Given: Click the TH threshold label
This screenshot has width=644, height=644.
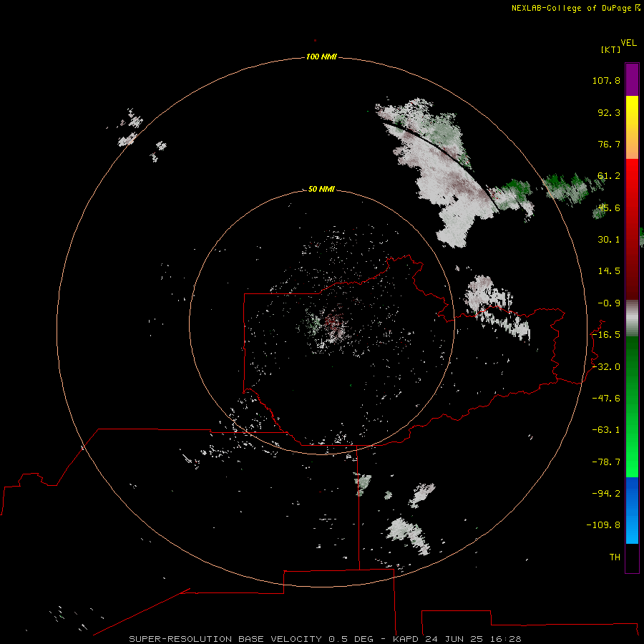Looking at the screenshot, I should point(615,557).
